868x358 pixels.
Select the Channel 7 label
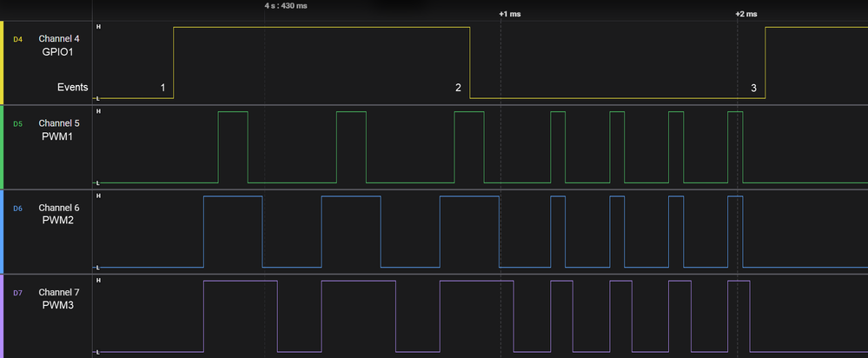click(x=59, y=292)
